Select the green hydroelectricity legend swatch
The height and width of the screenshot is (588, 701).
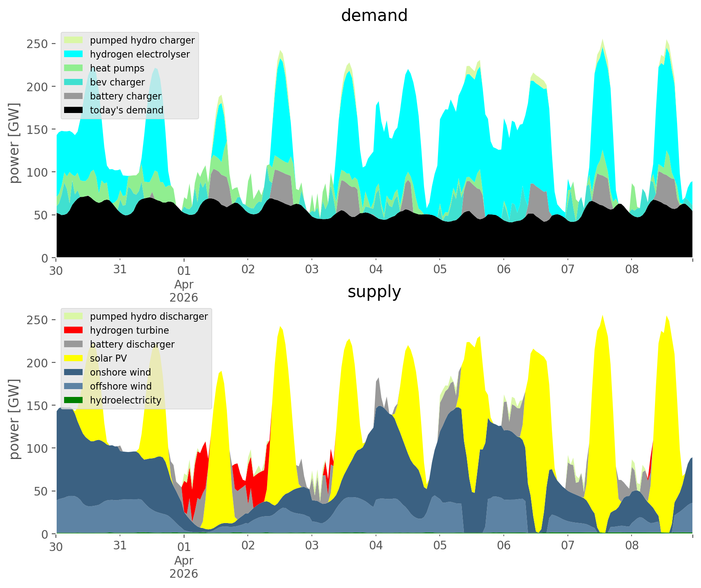click(74, 400)
